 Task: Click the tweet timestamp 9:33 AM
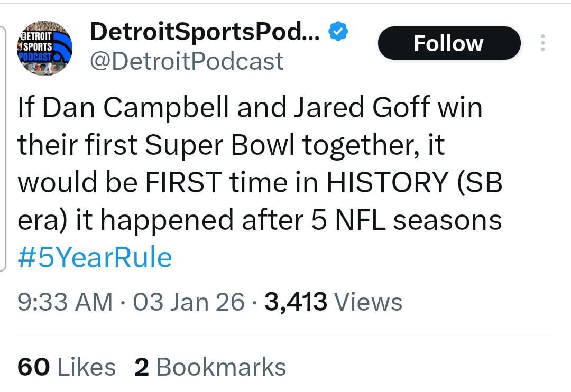(65, 302)
